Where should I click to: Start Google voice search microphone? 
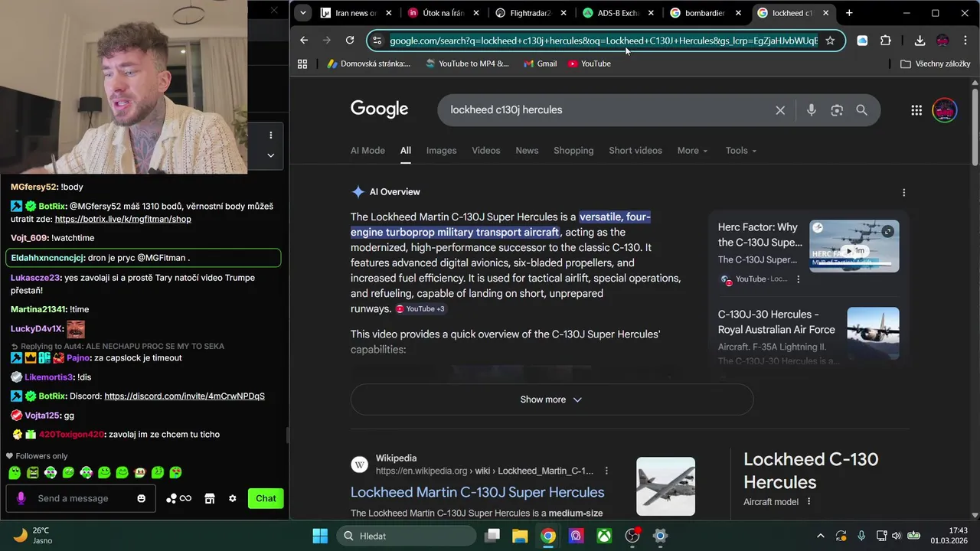click(812, 110)
